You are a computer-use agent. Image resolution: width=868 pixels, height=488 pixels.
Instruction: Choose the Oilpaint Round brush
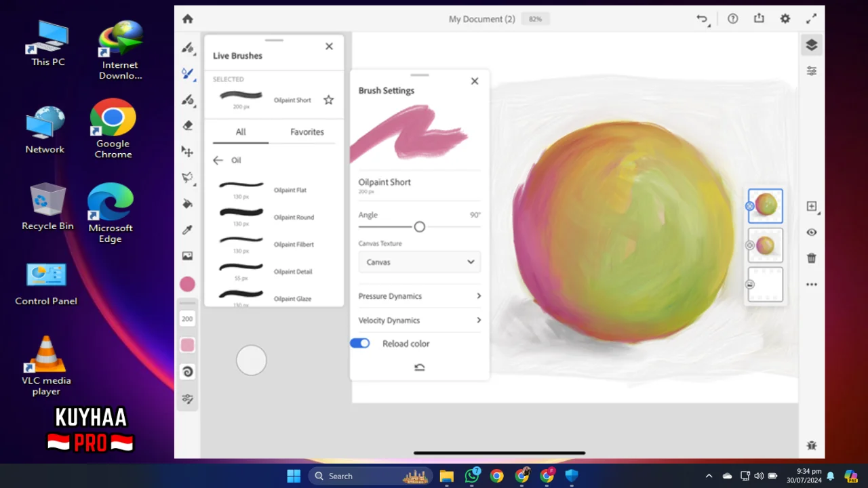[273, 216]
